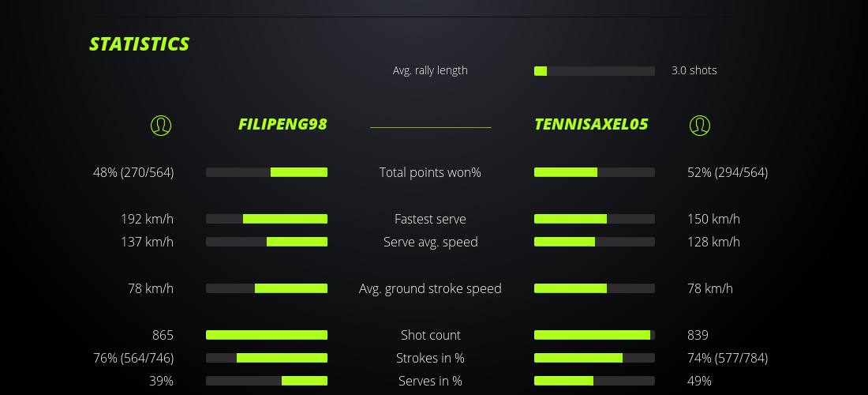Click FILIPENG98's Shot count bar
Viewport: 868px width, 395px height.
(267, 335)
